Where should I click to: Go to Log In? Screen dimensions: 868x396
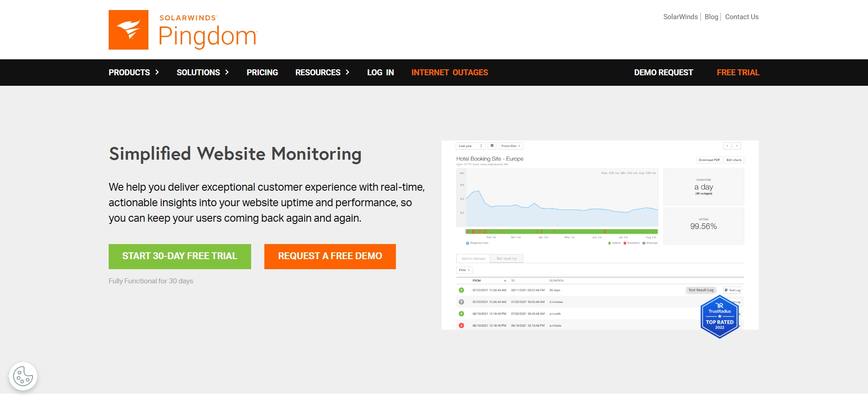[x=380, y=73]
